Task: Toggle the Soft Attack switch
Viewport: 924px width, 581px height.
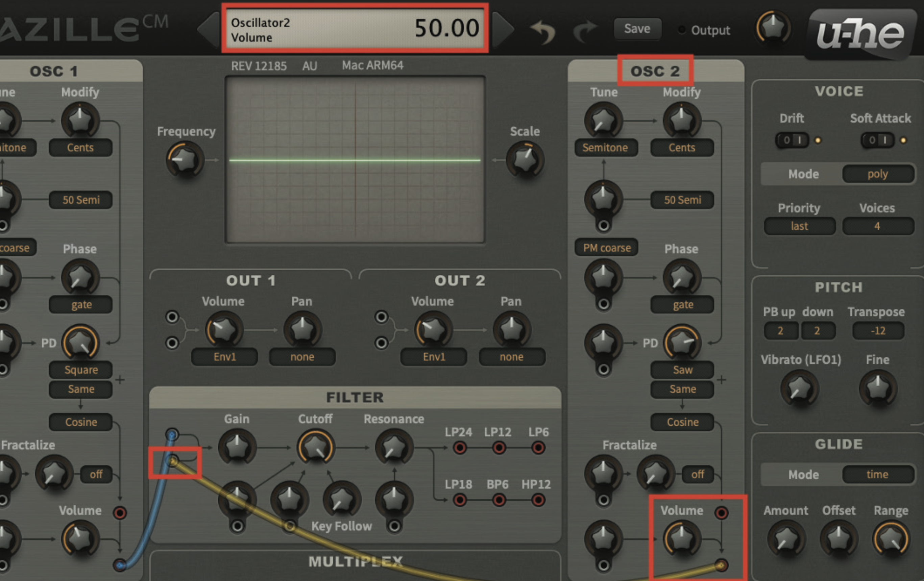Action: tap(878, 140)
